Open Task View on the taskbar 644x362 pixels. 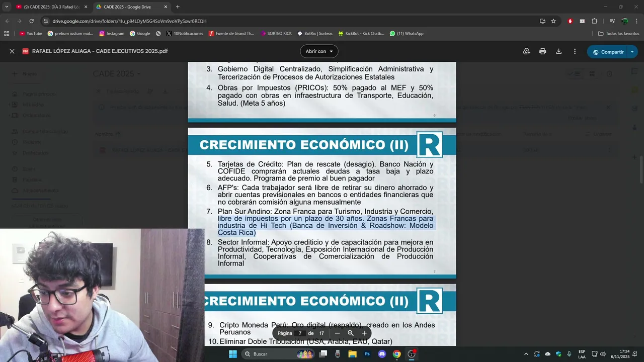(324, 354)
